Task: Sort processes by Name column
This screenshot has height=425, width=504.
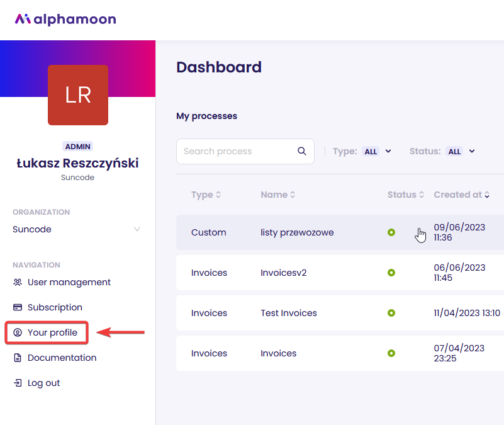Action: pyautogui.click(x=277, y=195)
